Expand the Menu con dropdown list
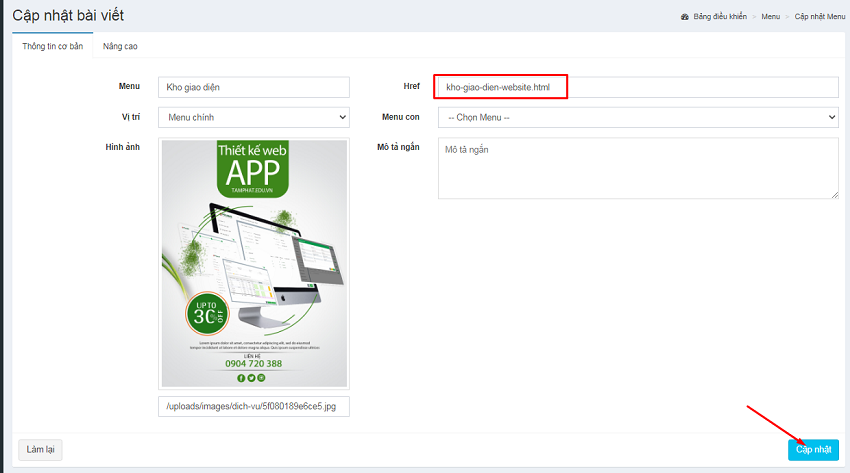This screenshot has height=473, width=850. pyautogui.click(x=637, y=117)
